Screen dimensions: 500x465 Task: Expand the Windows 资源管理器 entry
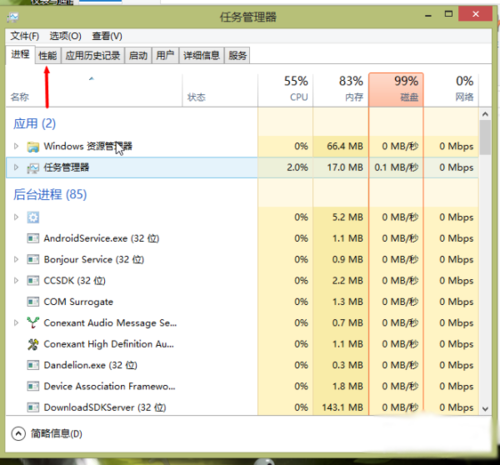pyautogui.click(x=16, y=146)
